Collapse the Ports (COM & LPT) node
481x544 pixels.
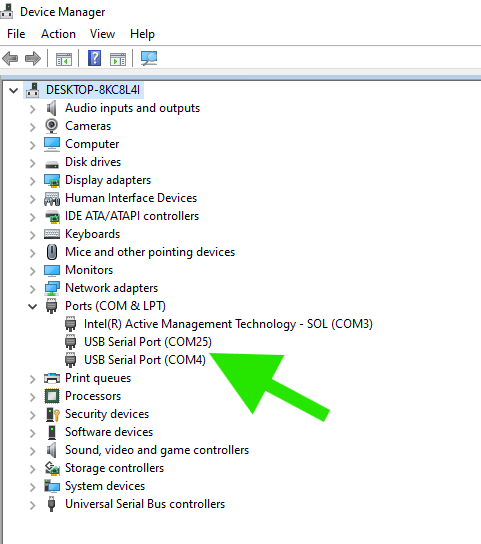[33, 306]
